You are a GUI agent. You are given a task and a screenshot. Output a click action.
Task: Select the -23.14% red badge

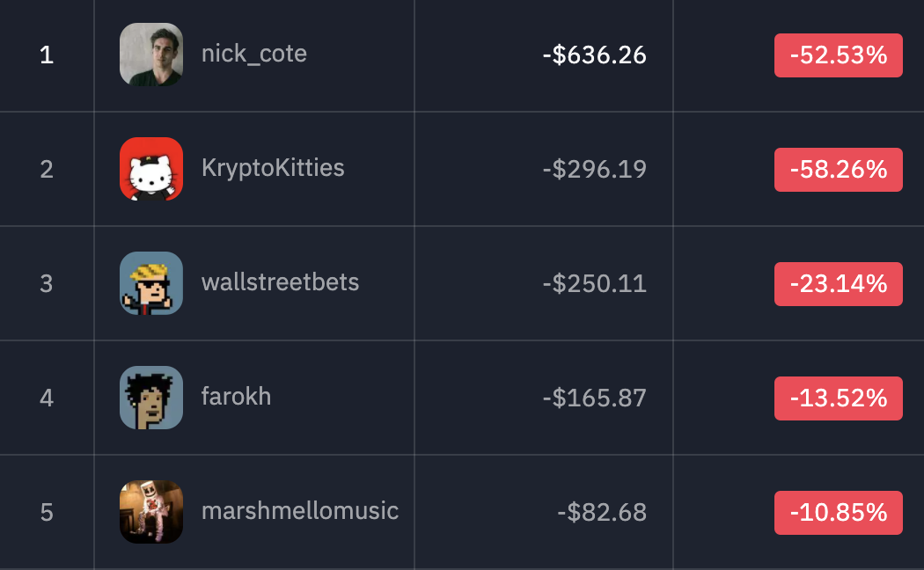tap(838, 284)
